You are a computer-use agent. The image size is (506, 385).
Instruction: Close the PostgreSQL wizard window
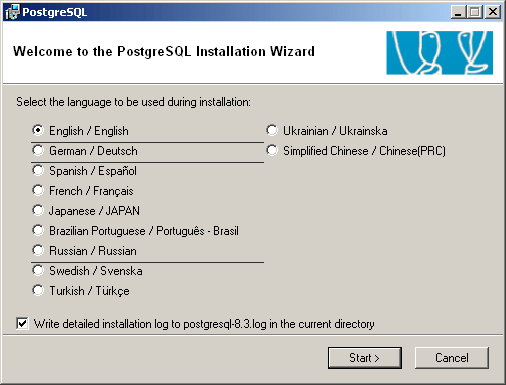pos(493,12)
